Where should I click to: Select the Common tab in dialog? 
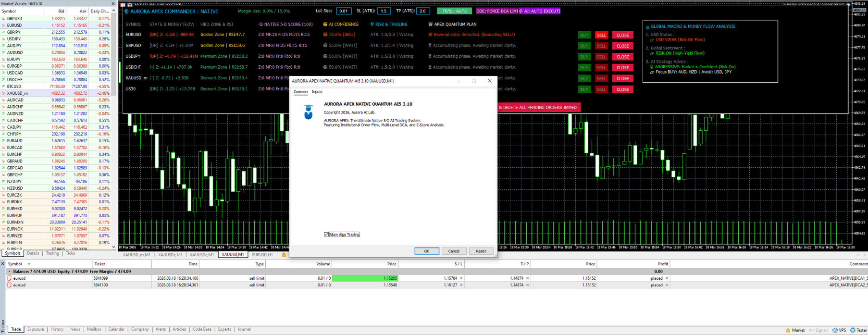click(x=300, y=92)
